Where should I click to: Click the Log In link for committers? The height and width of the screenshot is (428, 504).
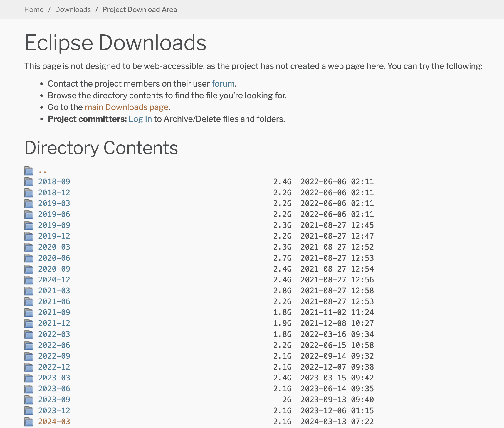click(x=140, y=119)
